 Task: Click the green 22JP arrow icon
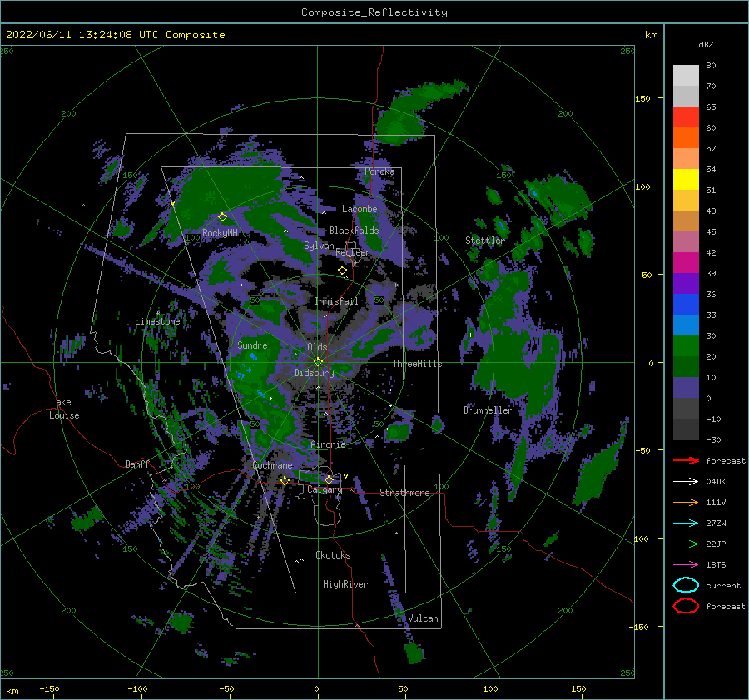[686, 544]
